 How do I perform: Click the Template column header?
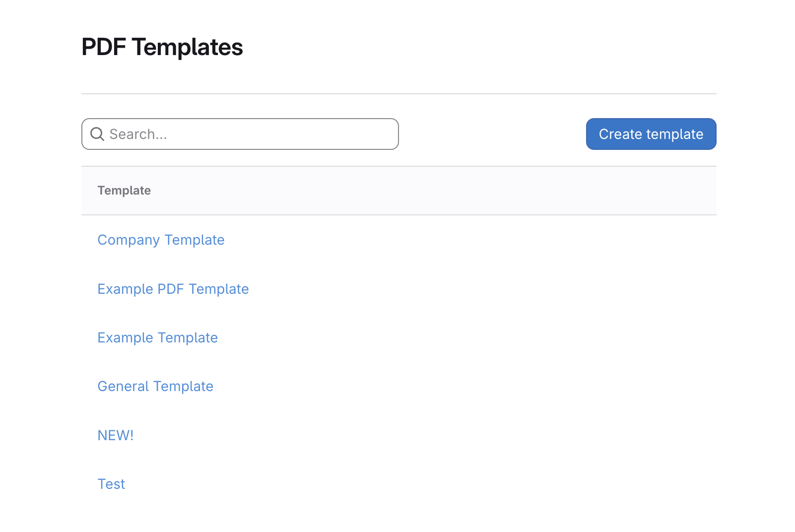pos(124,191)
